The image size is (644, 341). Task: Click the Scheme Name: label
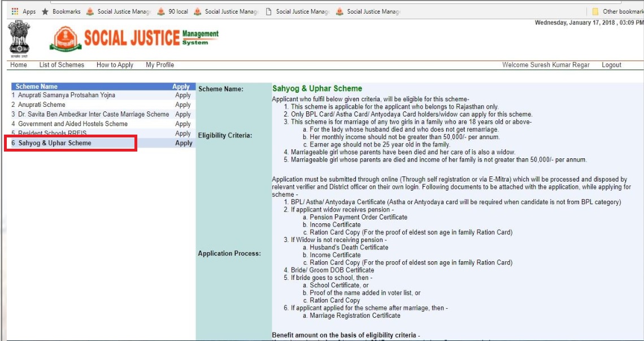point(220,89)
